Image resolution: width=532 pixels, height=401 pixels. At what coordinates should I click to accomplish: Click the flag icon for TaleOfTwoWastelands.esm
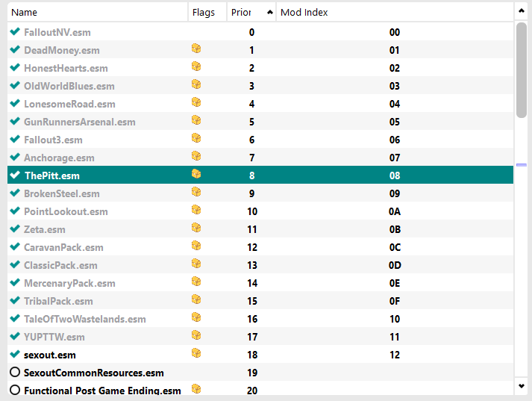tap(196, 317)
